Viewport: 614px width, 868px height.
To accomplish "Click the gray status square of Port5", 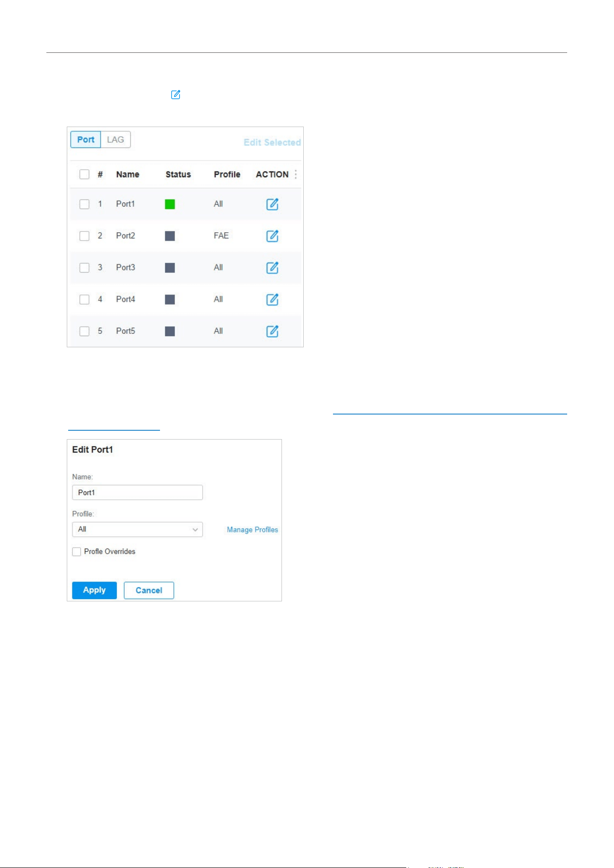I will 170,331.
